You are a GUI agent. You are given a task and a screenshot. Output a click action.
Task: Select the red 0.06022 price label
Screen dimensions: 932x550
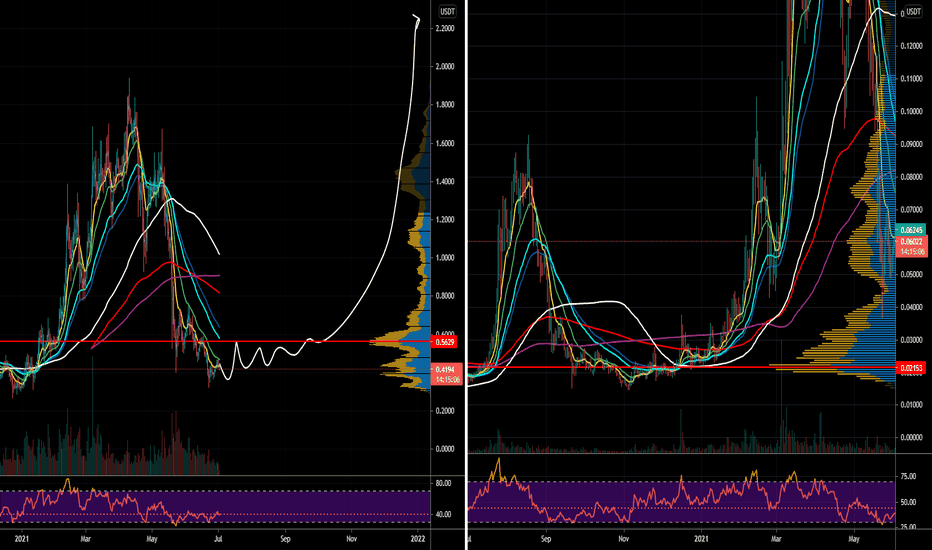click(911, 241)
